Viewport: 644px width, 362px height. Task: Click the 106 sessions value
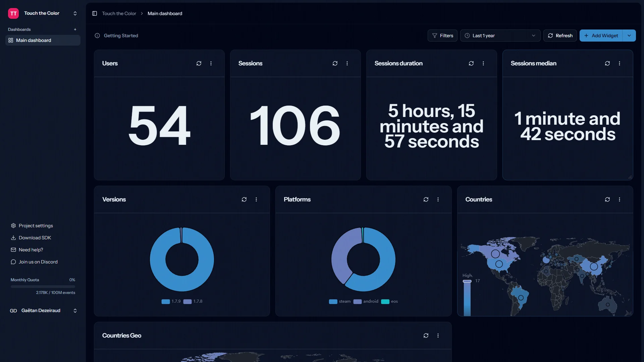pos(295,125)
